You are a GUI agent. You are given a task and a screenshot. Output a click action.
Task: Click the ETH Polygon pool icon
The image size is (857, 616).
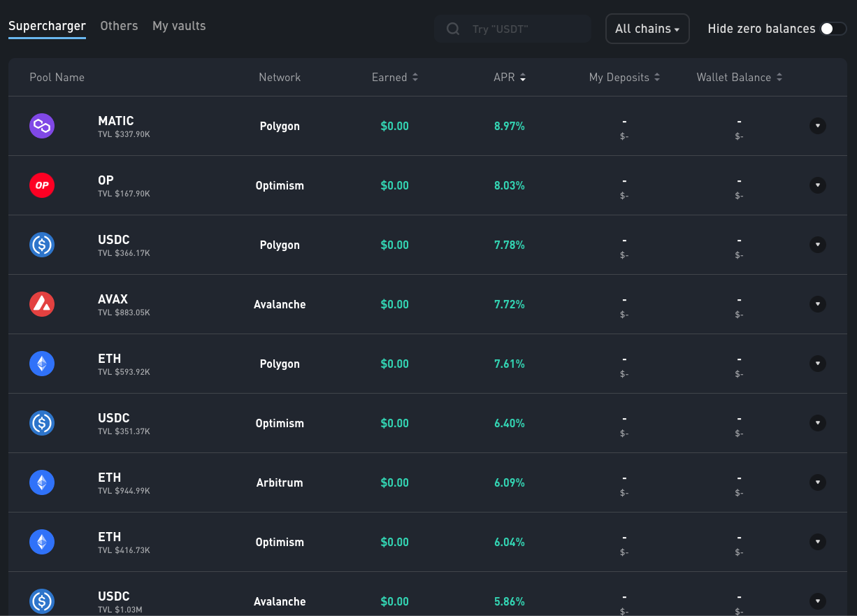(42, 364)
